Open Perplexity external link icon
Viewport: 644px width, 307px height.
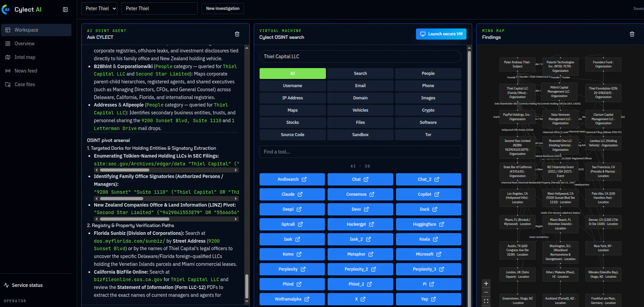[x=303, y=269]
